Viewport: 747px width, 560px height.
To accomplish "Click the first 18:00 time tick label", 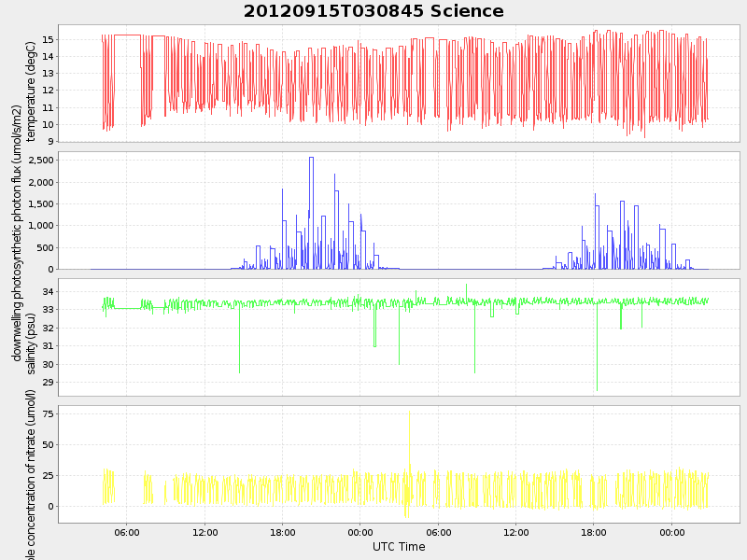I will 283,532.
